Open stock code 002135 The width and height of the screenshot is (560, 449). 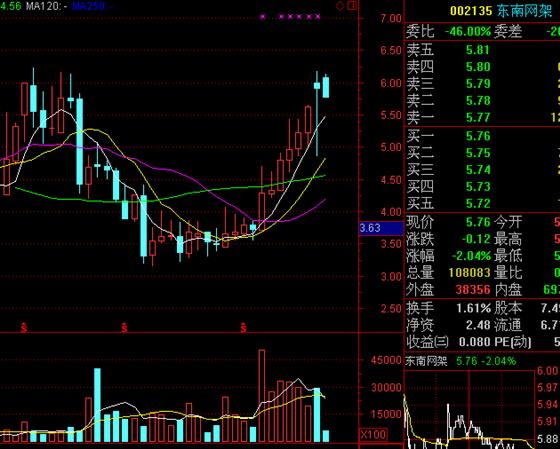(471, 11)
